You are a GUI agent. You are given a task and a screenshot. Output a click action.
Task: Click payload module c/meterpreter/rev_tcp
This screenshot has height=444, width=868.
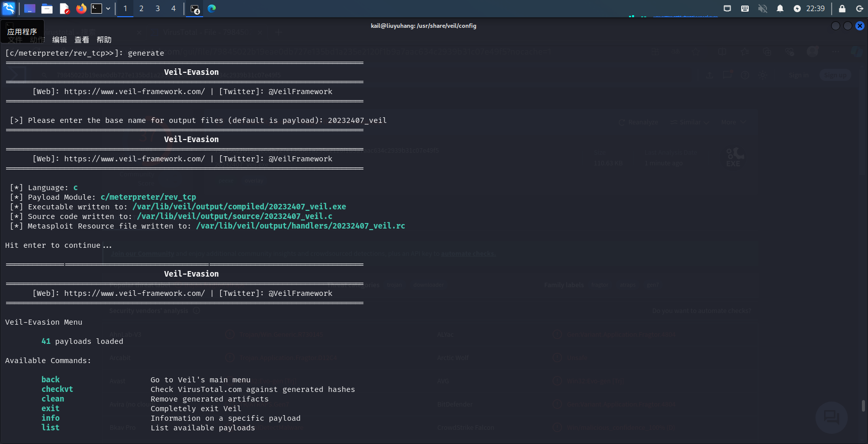click(148, 197)
